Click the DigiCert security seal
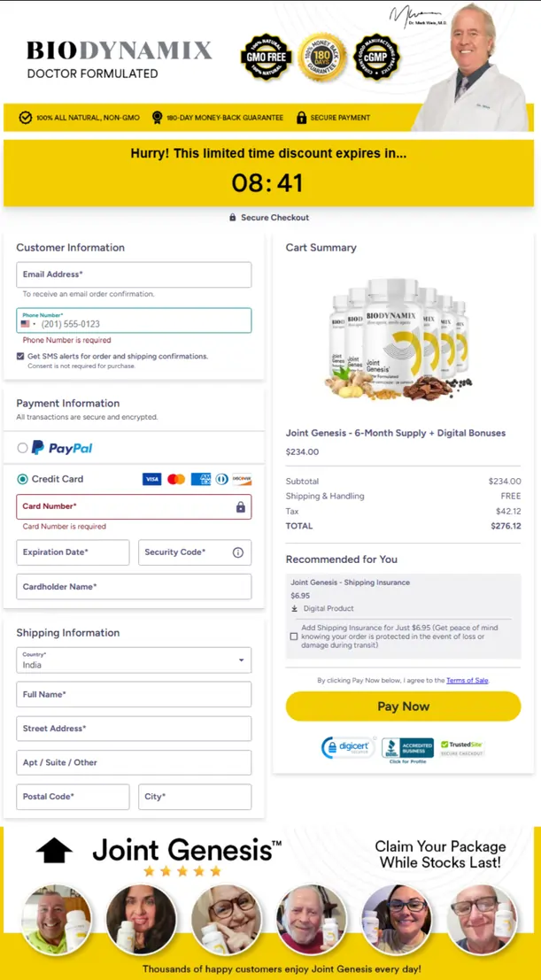541x980 pixels. (348, 748)
